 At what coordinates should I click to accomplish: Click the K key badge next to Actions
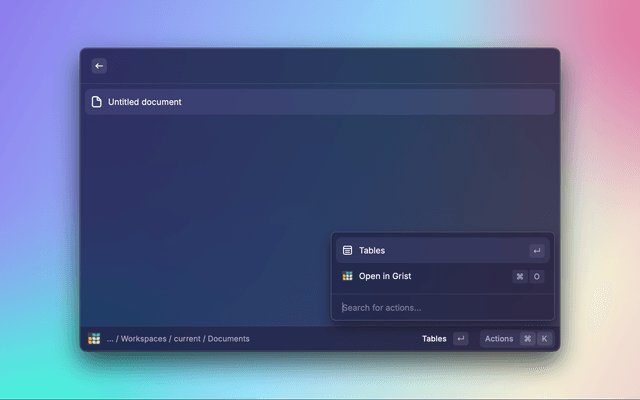(544, 339)
